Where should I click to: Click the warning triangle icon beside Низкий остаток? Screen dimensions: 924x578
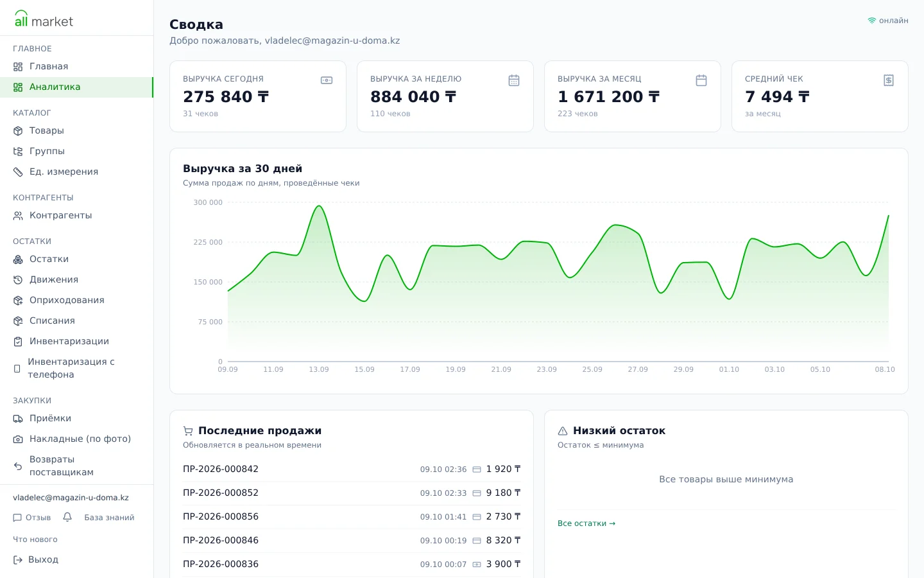point(563,431)
